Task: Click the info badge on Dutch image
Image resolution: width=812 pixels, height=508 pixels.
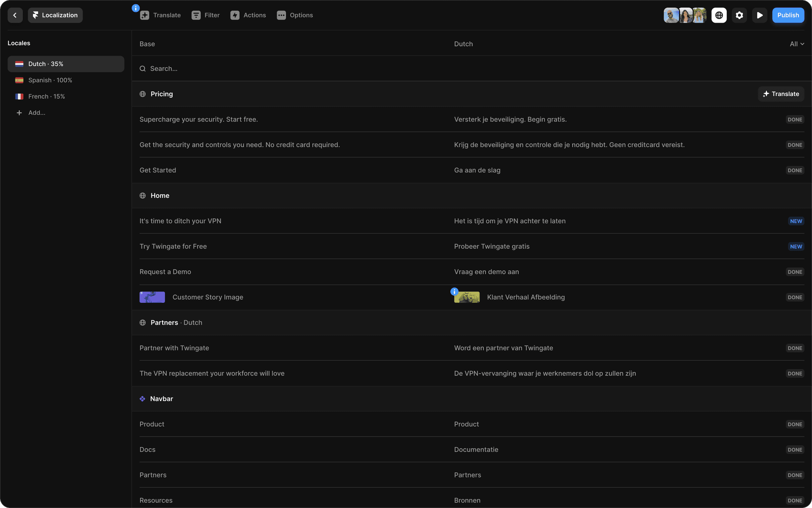Action: [x=454, y=292]
